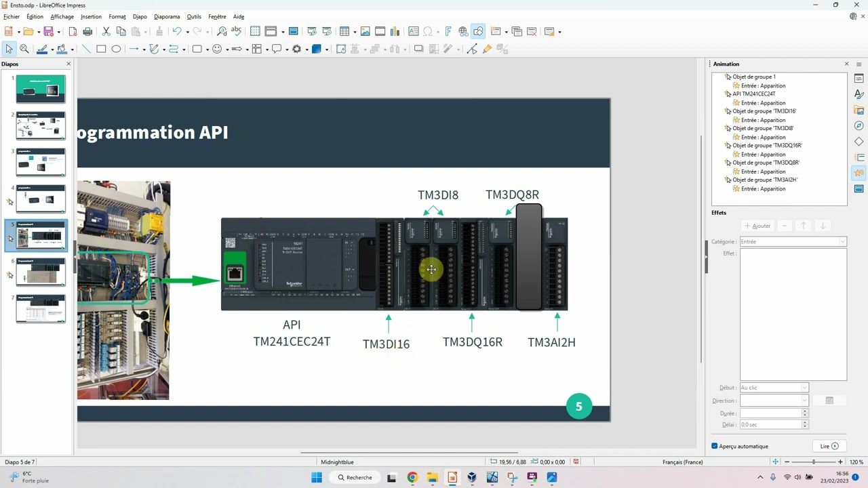Open the Outils menu

click(x=194, y=16)
